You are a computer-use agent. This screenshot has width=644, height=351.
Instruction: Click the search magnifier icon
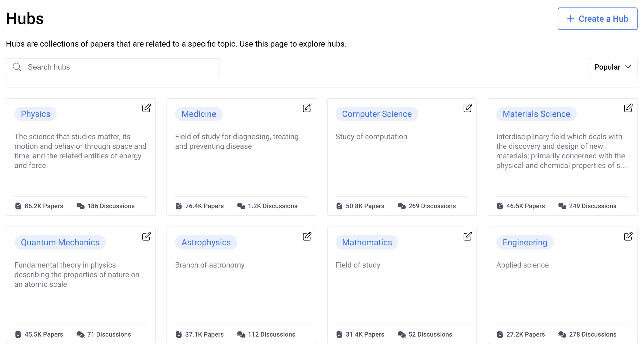[17, 67]
